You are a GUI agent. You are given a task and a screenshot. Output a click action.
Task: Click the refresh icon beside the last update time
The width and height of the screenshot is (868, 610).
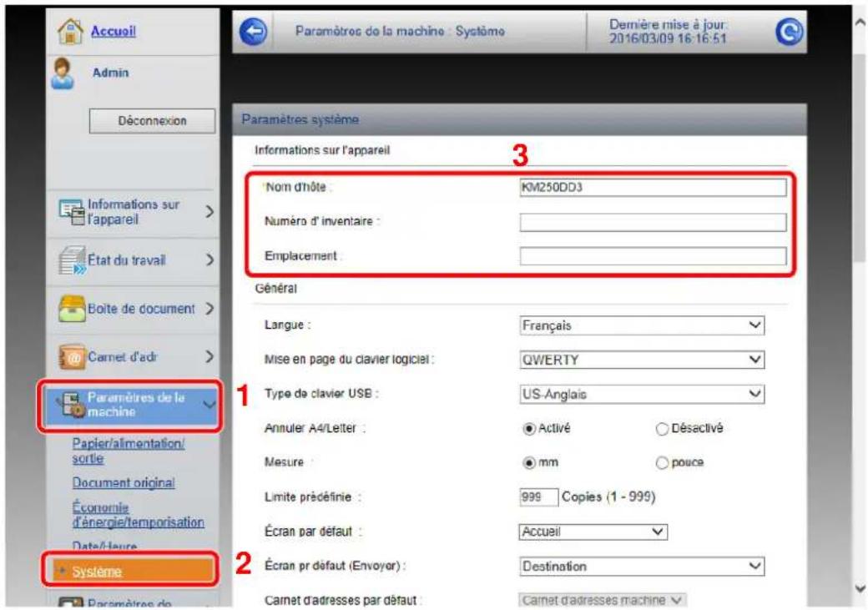(789, 32)
